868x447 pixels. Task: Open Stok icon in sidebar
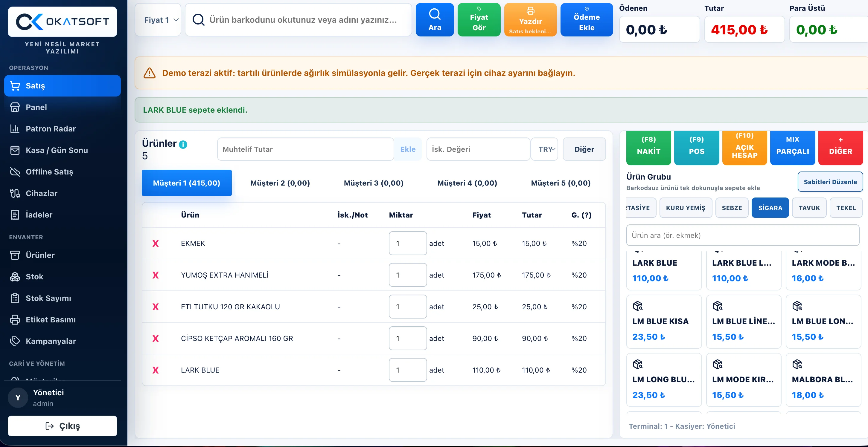[15, 277]
